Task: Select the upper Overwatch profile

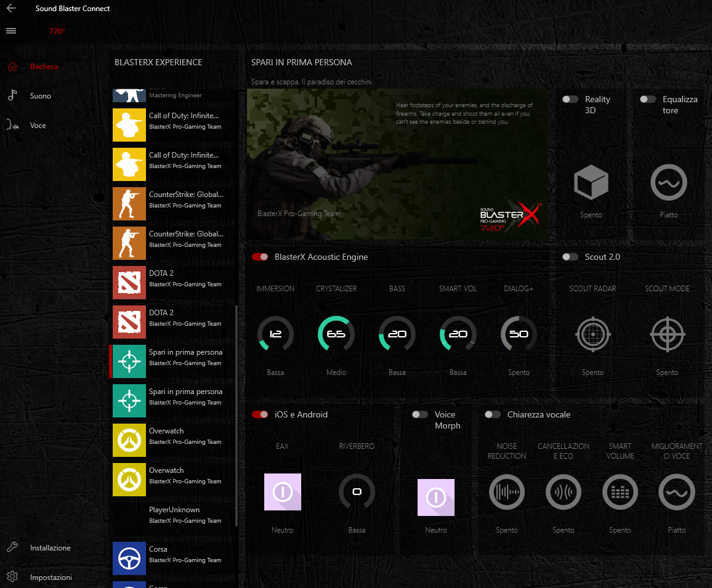Action: click(x=173, y=440)
